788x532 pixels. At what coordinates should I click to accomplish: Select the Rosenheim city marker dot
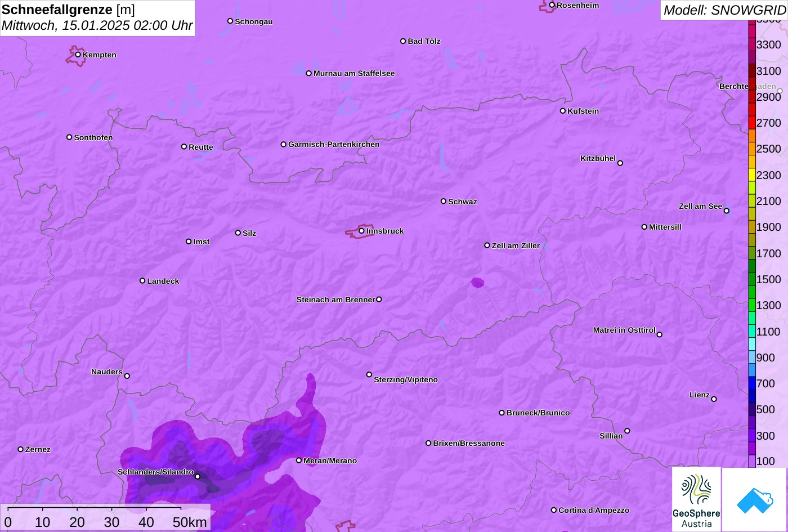[x=552, y=5]
